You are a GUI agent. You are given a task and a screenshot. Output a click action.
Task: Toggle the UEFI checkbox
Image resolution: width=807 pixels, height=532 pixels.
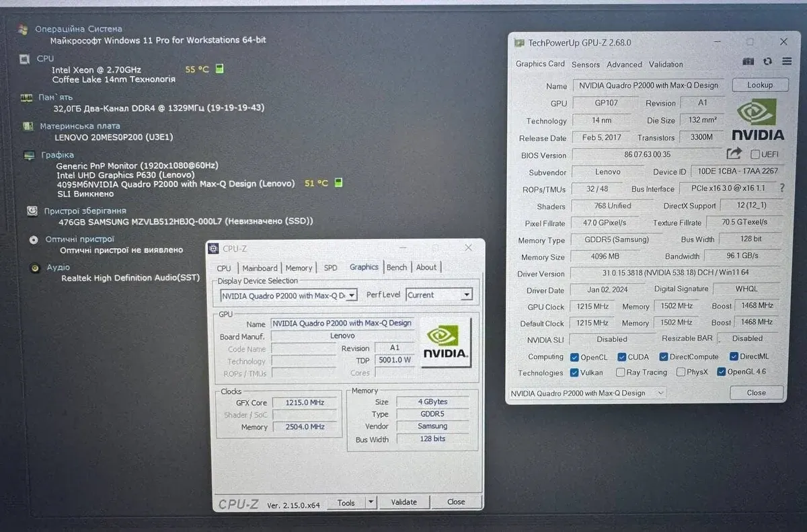755,155
